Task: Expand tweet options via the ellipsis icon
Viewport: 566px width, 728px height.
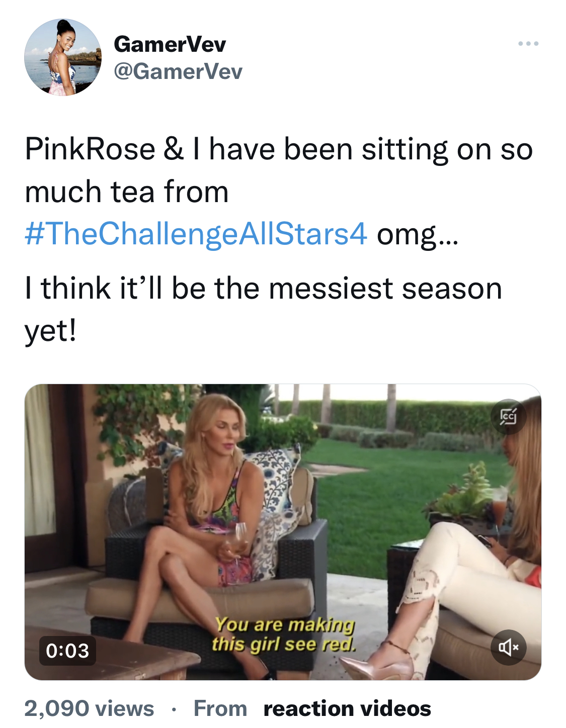Action: pos(528,44)
